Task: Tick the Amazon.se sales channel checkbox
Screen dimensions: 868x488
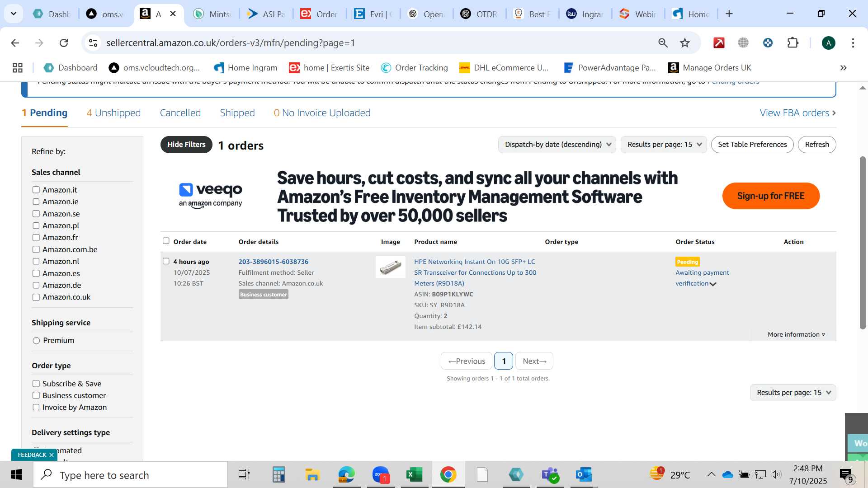Action: 36,214
